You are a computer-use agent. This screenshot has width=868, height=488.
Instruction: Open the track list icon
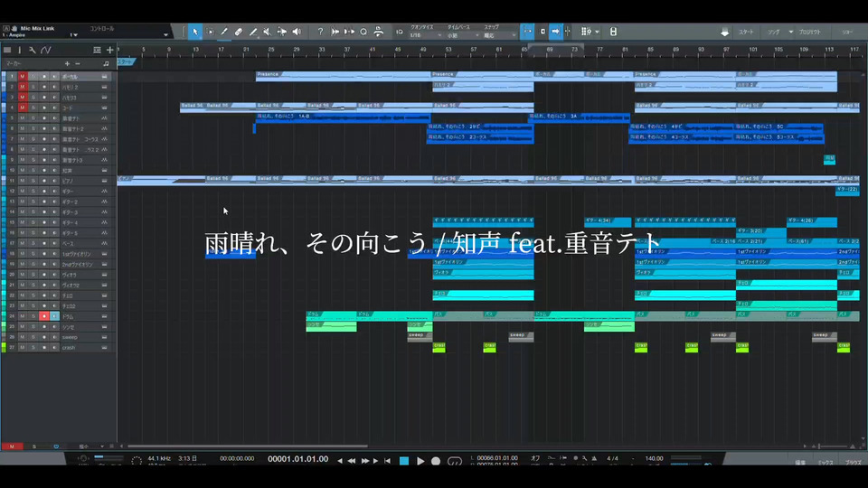point(7,50)
